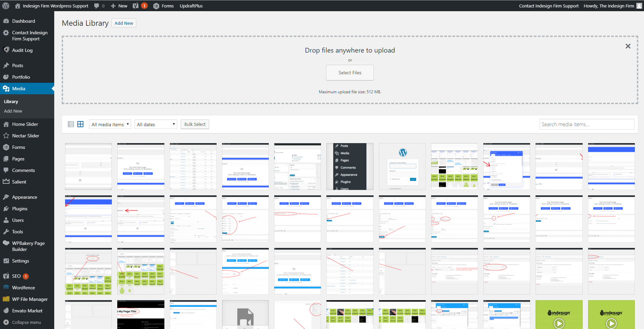
Task: Open UpdraftPlus in the top admin bar
Action: click(191, 6)
